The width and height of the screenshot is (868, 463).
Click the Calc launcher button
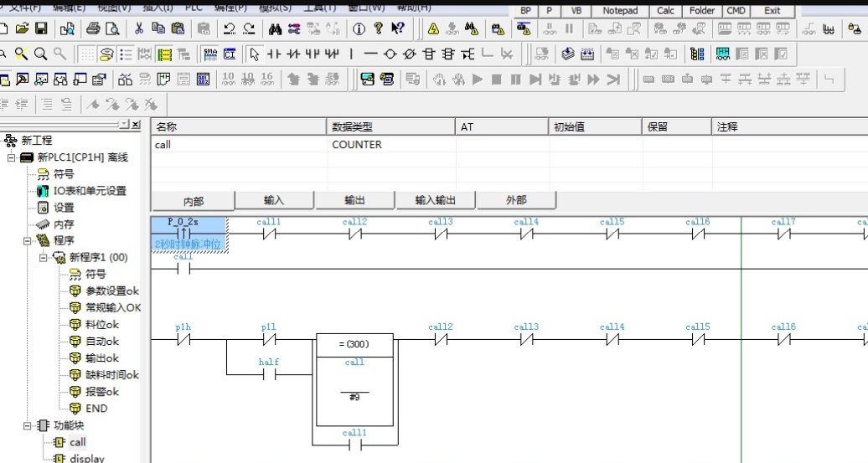point(665,11)
